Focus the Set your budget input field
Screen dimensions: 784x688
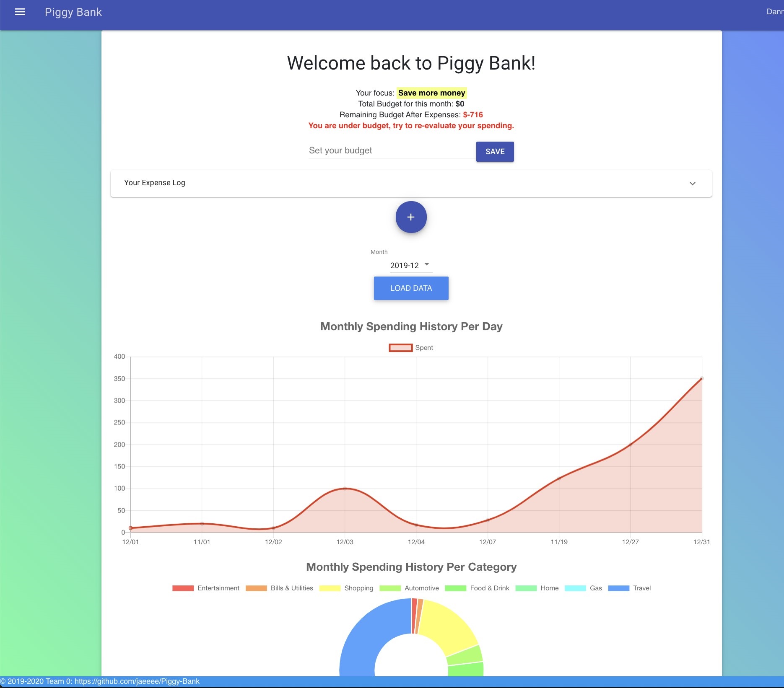pos(392,151)
